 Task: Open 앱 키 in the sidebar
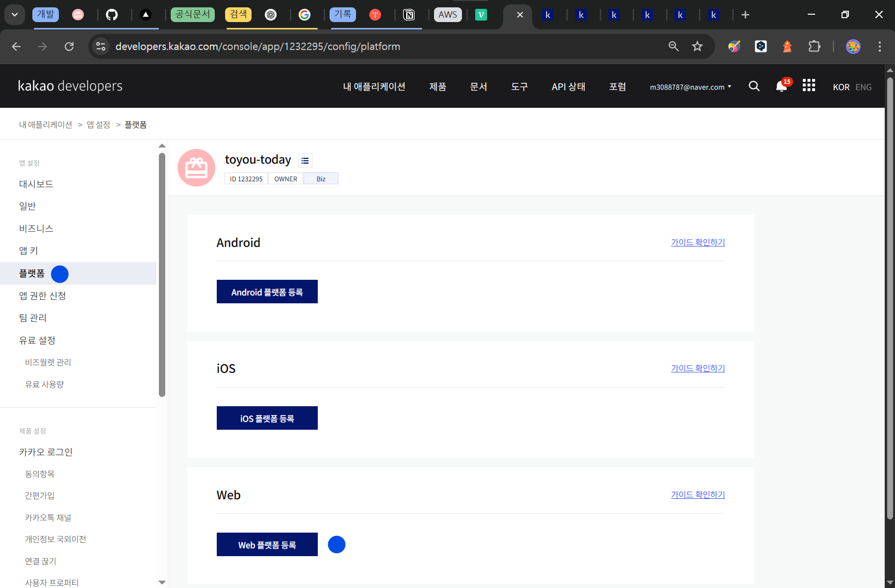[x=28, y=251]
